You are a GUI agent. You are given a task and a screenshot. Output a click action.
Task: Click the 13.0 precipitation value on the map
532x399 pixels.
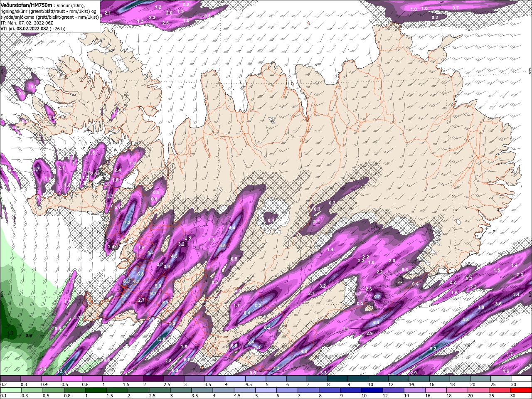161,339
